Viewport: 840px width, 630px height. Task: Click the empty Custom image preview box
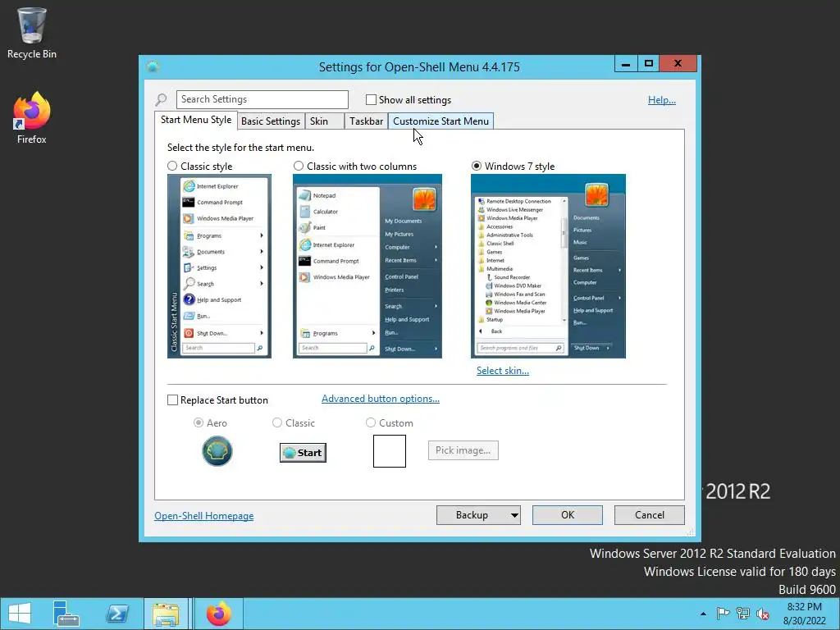[390, 451]
